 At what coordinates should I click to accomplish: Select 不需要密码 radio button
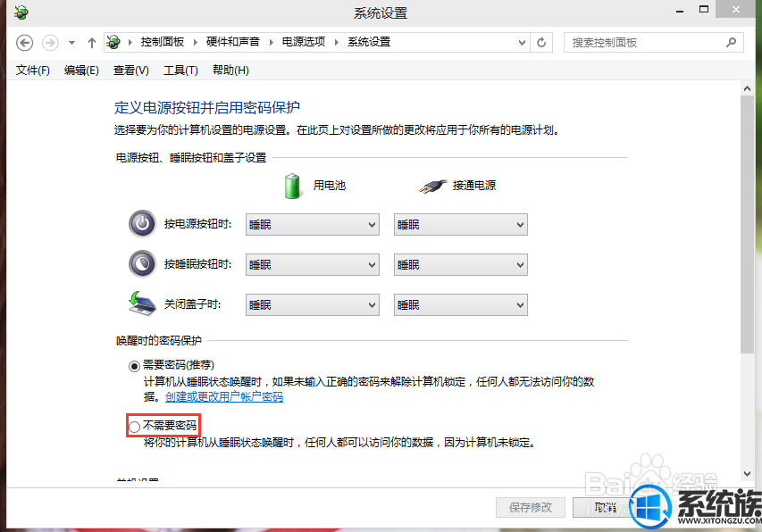134,427
